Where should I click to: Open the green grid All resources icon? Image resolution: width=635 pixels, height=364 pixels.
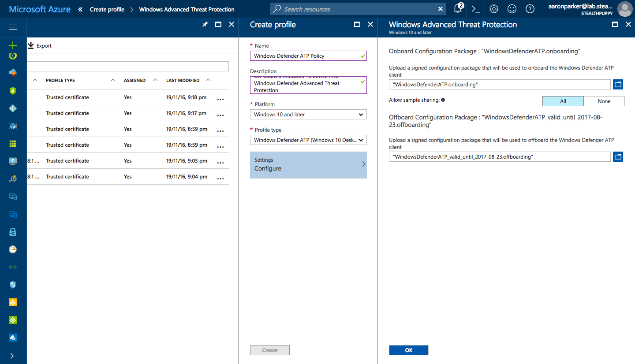(x=13, y=144)
